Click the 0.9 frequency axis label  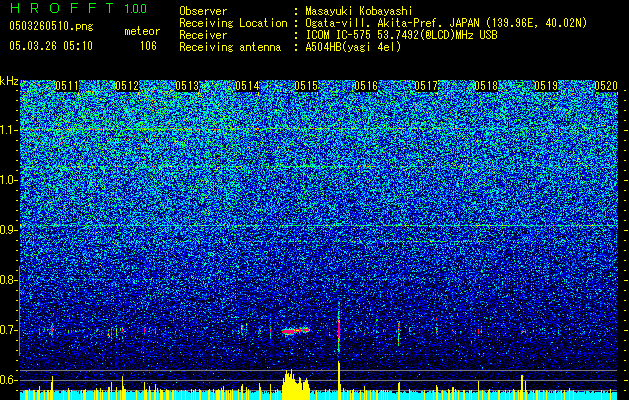(x=8, y=230)
